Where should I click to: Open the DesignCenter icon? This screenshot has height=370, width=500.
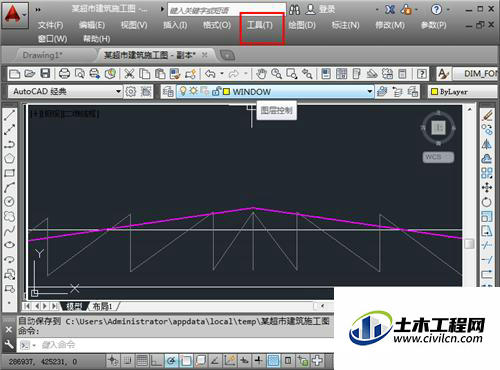(341, 74)
